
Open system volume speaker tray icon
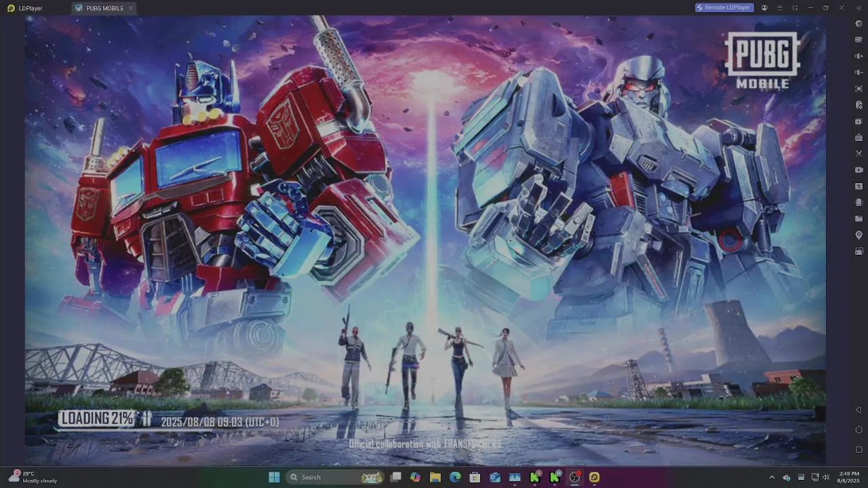click(826, 477)
